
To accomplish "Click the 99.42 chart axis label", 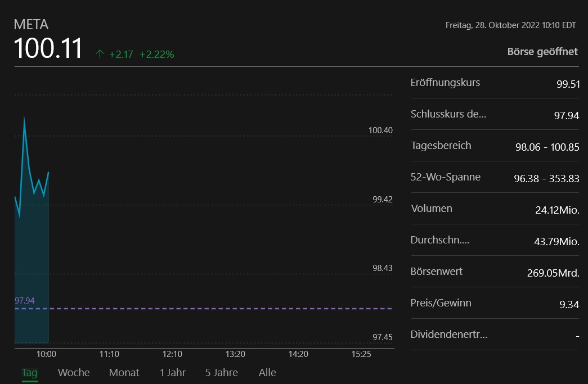I will click(383, 199).
